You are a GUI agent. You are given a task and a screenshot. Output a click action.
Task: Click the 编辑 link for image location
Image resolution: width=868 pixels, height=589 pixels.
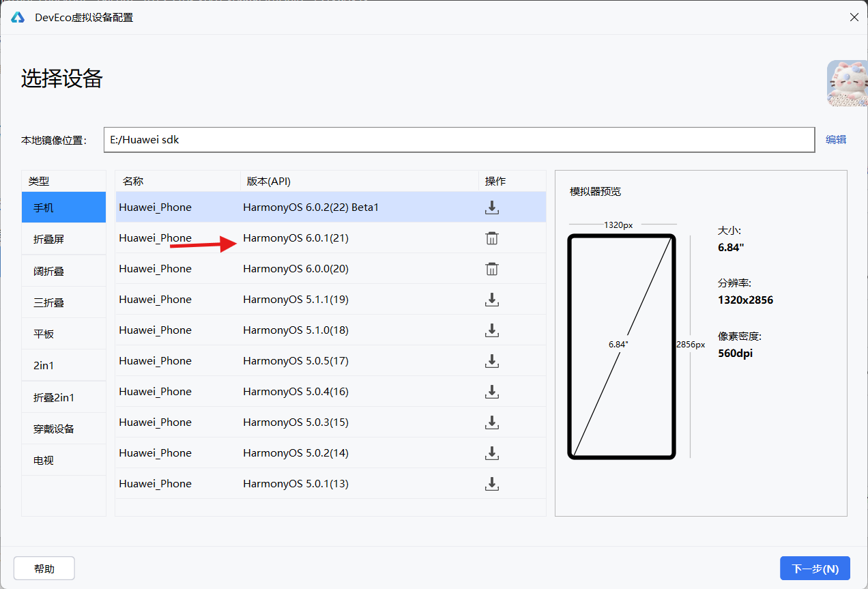pyautogui.click(x=836, y=139)
